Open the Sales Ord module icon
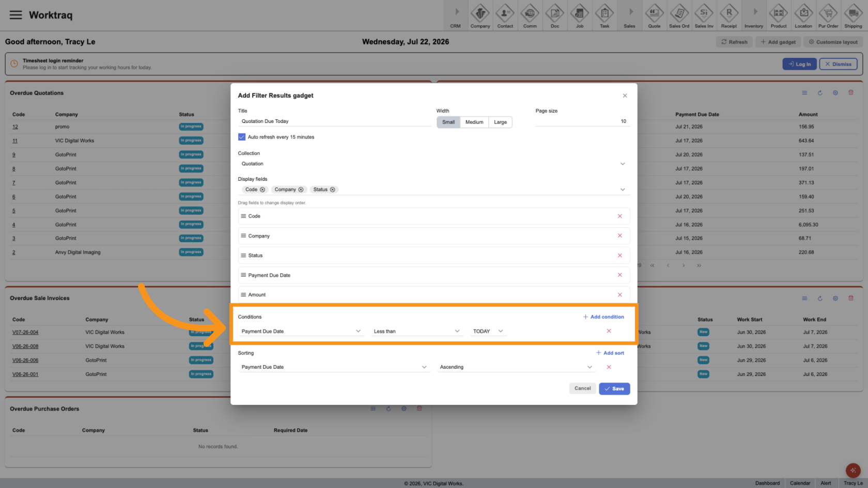The width and height of the screenshot is (868, 488). coord(679,15)
